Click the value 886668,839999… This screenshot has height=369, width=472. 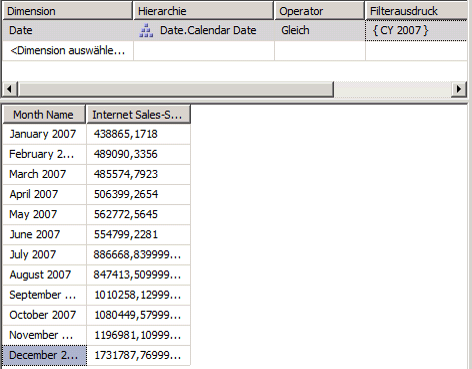[x=138, y=255]
